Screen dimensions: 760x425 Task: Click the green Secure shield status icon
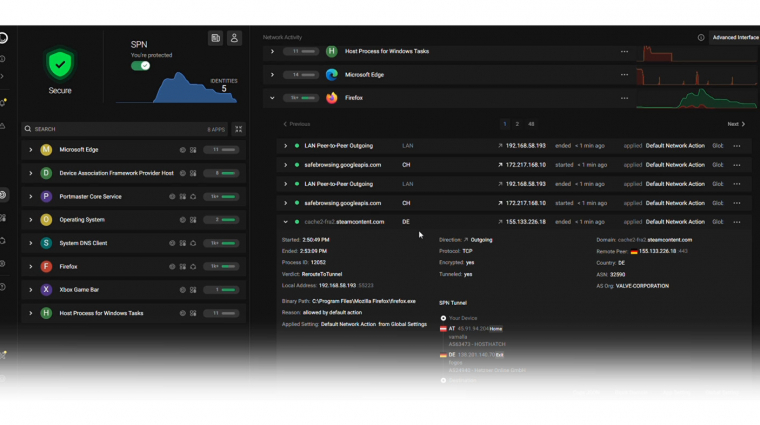[60, 63]
